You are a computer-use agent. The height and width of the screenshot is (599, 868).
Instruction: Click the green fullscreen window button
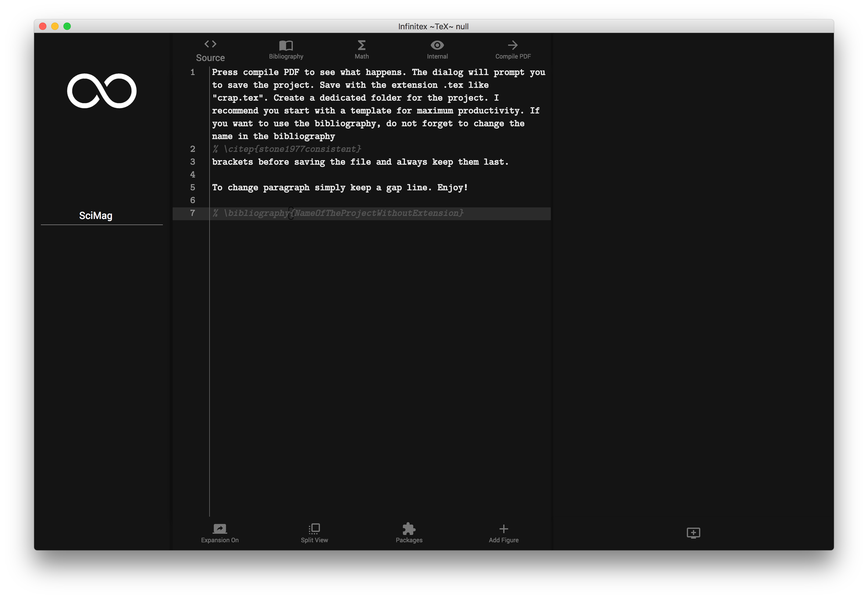67,26
